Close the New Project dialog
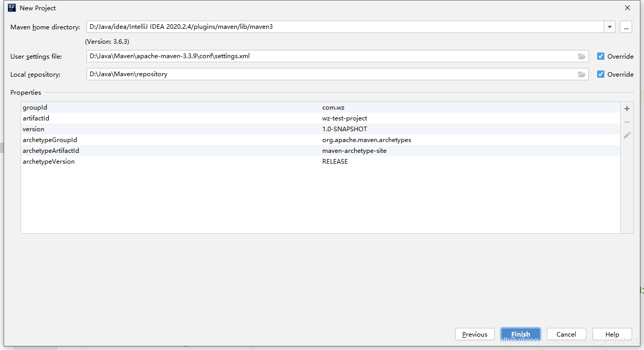 (628, 8)
